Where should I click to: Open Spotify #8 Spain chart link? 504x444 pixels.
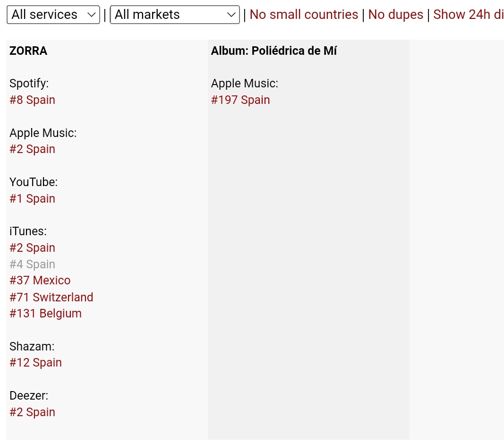click(32, 100)
